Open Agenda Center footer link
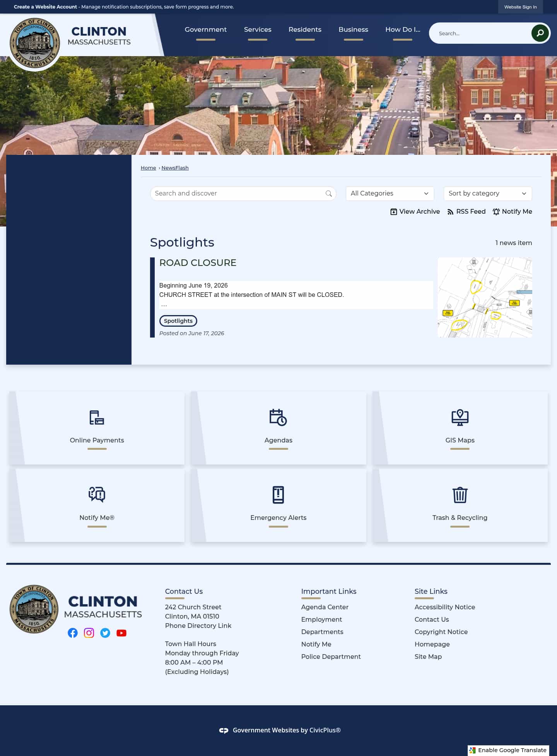557x756 pixels. click(x=325, y=607)
